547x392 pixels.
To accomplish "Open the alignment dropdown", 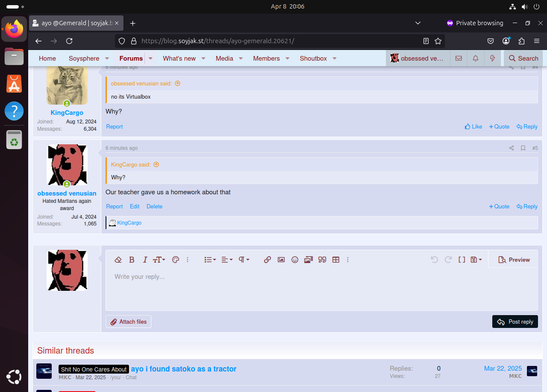I will [227, 260].
